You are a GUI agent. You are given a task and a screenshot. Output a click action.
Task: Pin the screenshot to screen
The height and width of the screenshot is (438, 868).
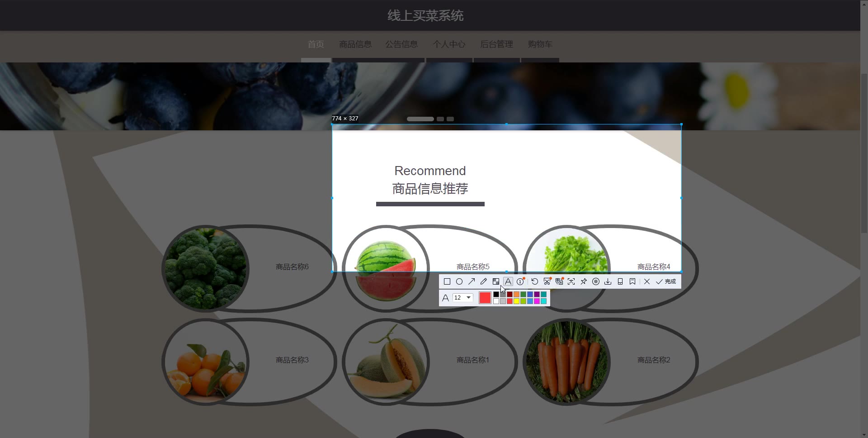pos(584,281)
